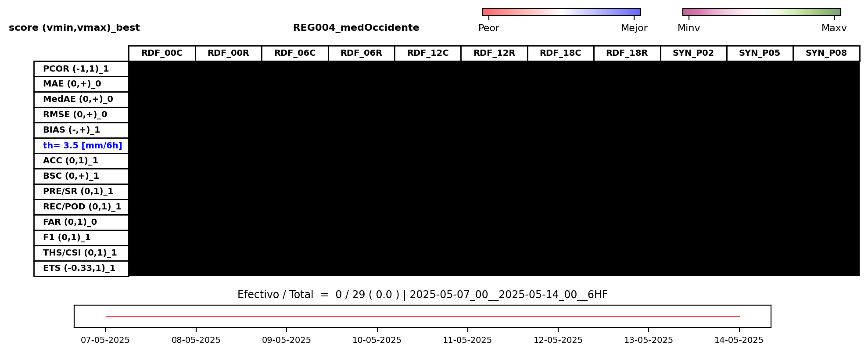Click the Minv colorbar label
The width and height of the screenshot is (868, 353).
[689, 28]
